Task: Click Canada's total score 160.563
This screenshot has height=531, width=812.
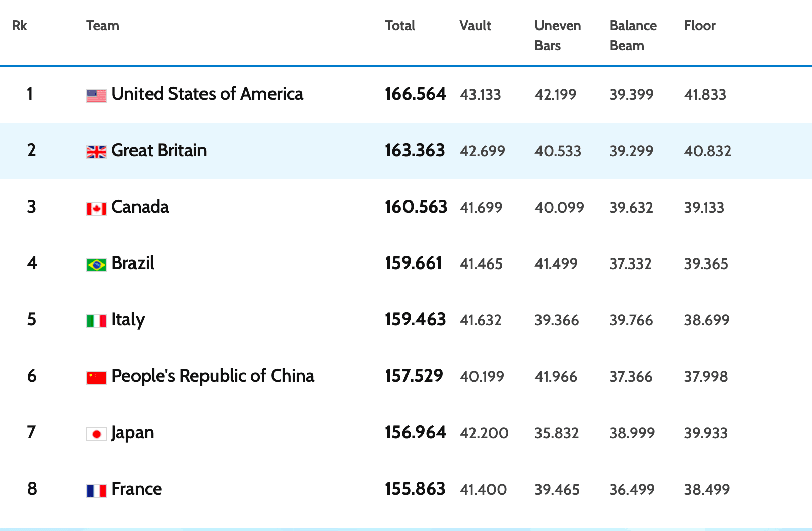Action: tap(416, 207)
